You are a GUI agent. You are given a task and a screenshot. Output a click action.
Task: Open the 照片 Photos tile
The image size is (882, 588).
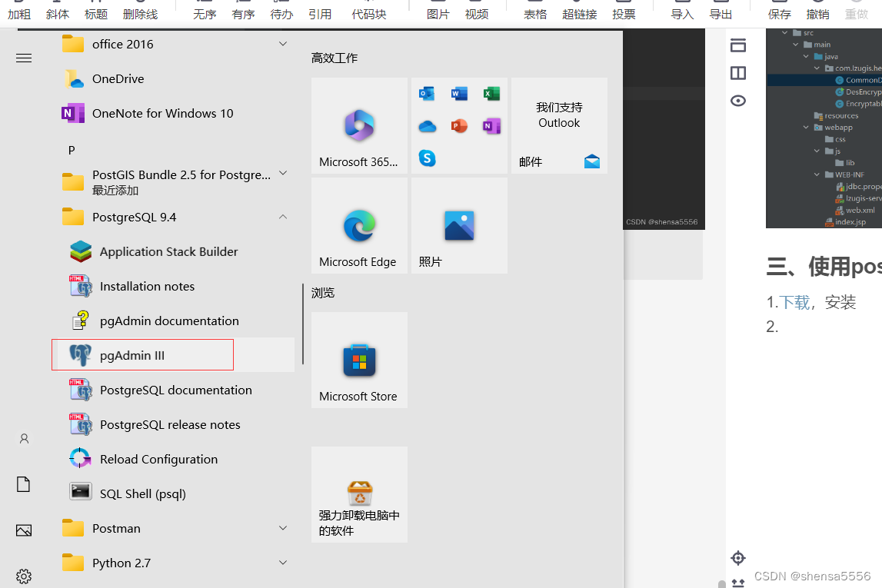(x=460, y=225)
